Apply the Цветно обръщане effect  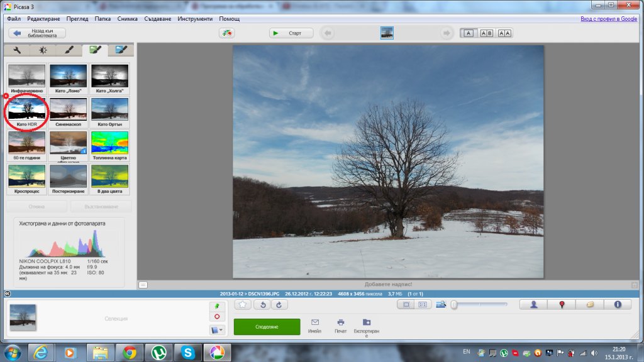click(x=68, y=146)
